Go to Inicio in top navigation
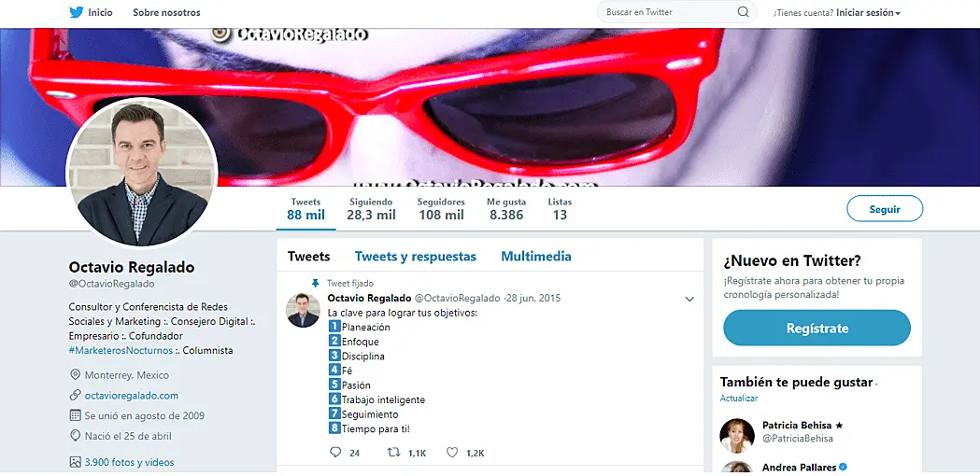This screenshot has height=476, width=980. click(x=101, y=12)
